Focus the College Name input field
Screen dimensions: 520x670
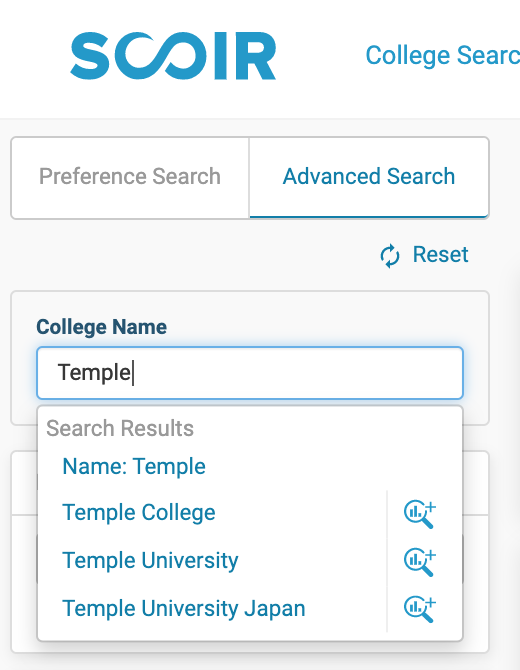coord(250,373)
